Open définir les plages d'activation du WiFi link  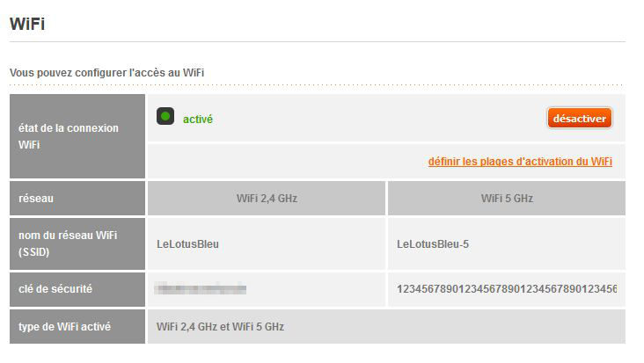(520, 161)
